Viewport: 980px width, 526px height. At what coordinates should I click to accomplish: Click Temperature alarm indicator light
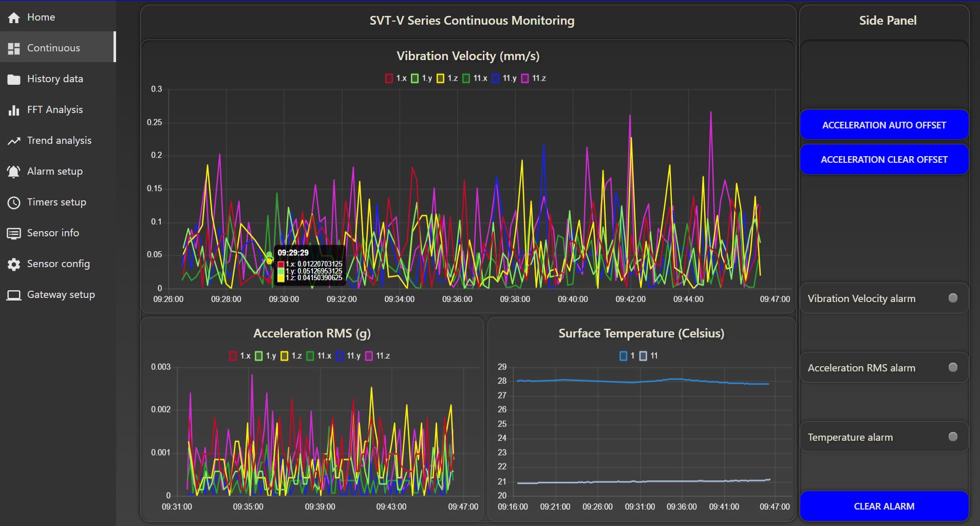click(x=953, y=437)
